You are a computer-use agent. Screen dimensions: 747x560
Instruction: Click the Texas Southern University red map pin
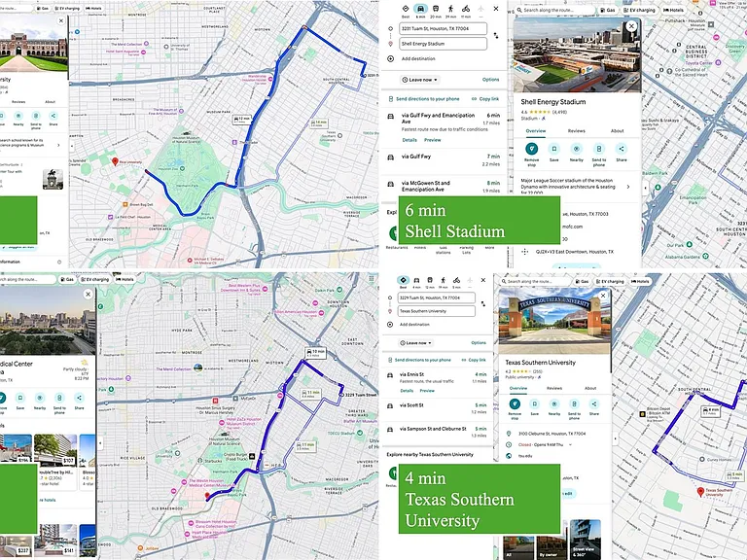pos(700,492)
